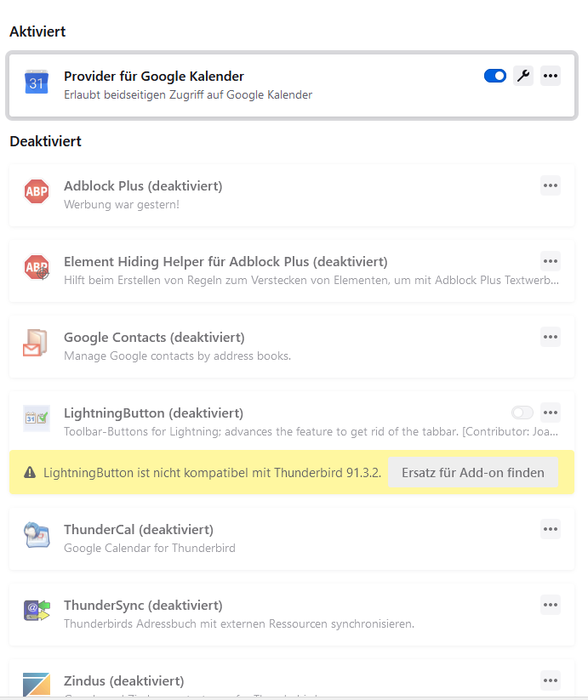Toggle the LightningButton add-on switch
Screen dimensions: 588x700
tap(522, 413)
